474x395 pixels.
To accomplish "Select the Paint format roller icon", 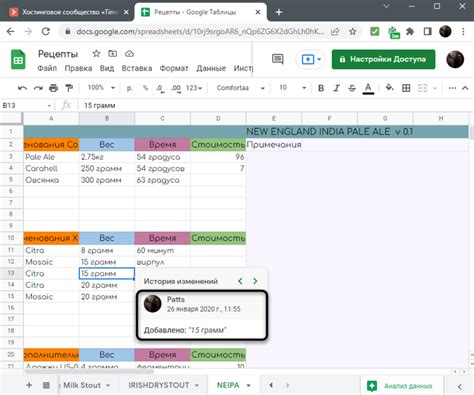I will pos(69,88).
